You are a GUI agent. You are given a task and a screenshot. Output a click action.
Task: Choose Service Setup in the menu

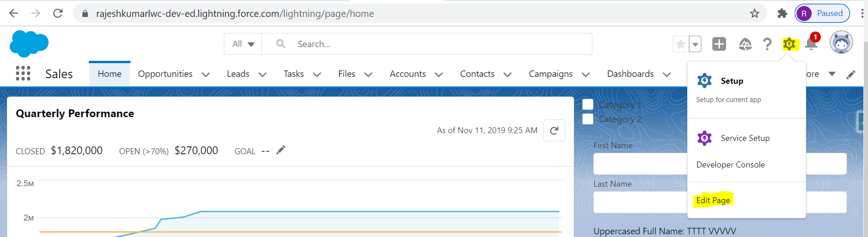(745, 138)
